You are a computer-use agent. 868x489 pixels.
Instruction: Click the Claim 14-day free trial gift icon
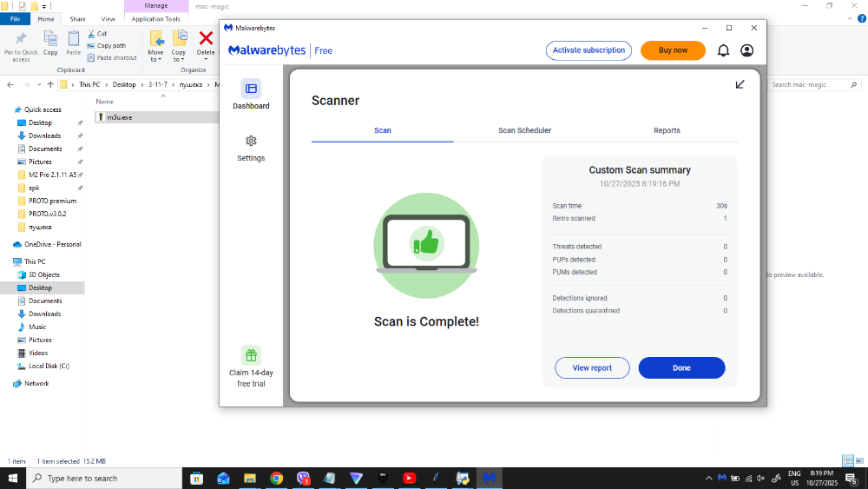(251, 355)
